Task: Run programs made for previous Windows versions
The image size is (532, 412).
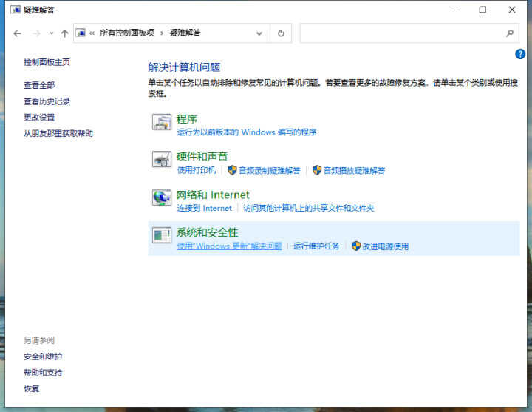Action: (x=247, y=132)
